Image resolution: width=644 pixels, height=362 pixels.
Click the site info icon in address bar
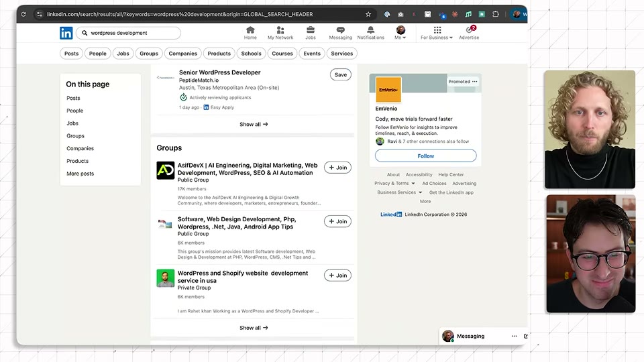40,14
